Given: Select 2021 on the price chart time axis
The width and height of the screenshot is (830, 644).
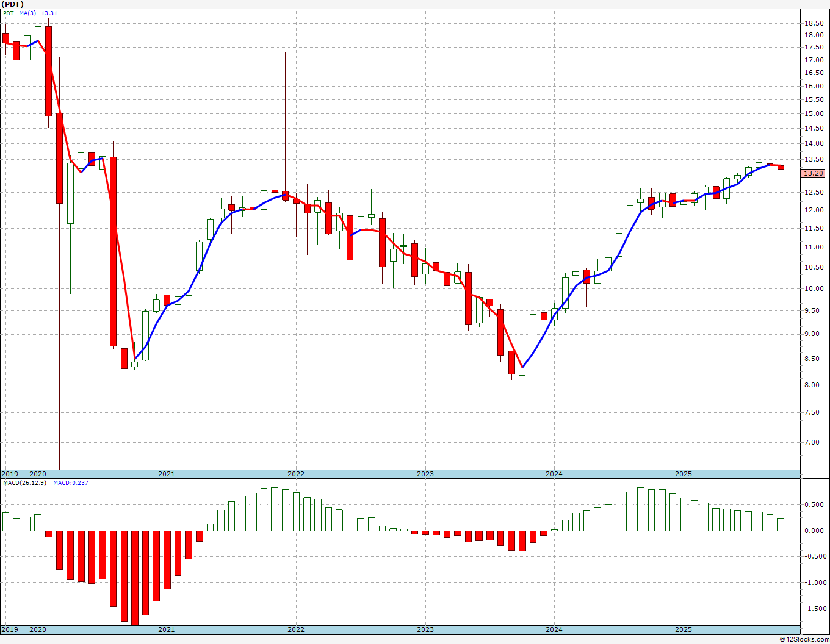Looking at the screenshot, I should click(167, 474).
